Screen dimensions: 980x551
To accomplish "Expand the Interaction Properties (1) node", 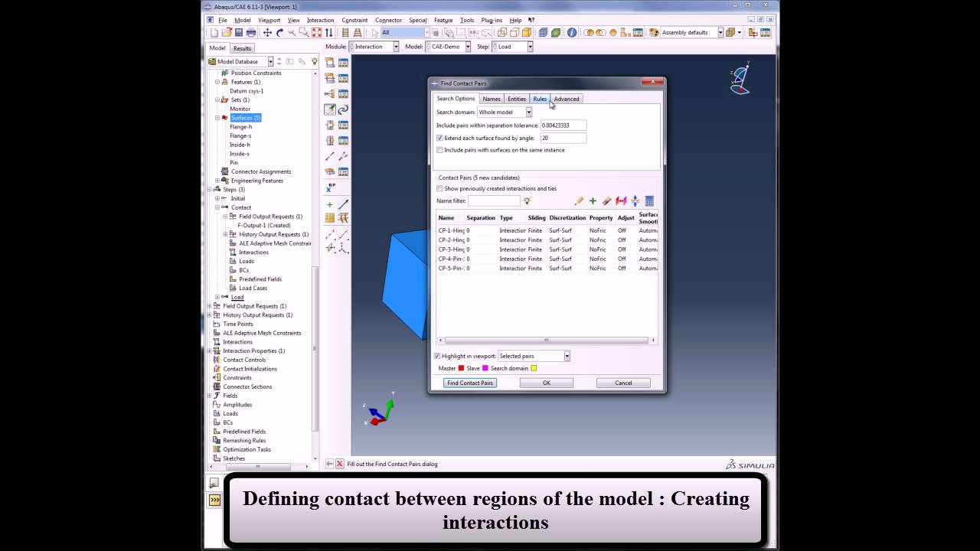I will point(210,351).
